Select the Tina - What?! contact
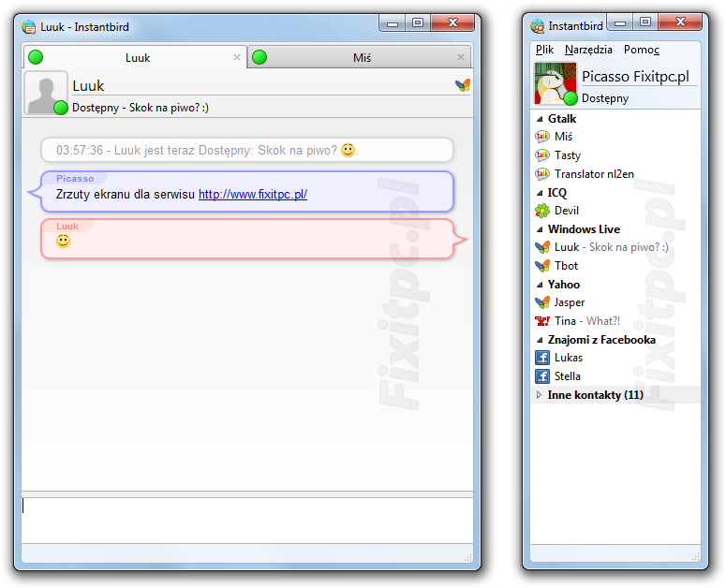 point(615,320)
